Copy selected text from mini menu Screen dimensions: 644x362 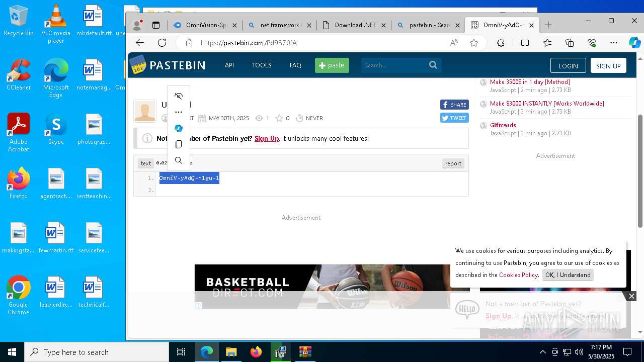(178, 144)
